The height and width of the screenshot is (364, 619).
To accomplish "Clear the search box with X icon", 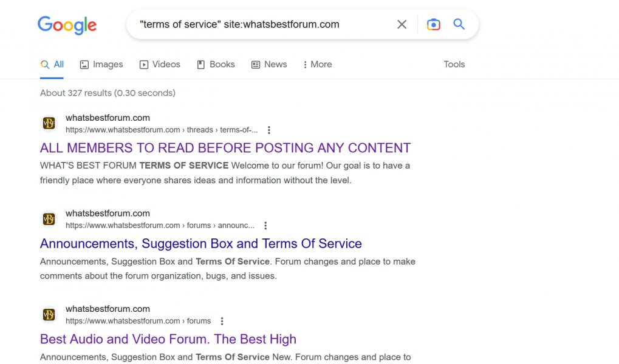I will 402,24.
